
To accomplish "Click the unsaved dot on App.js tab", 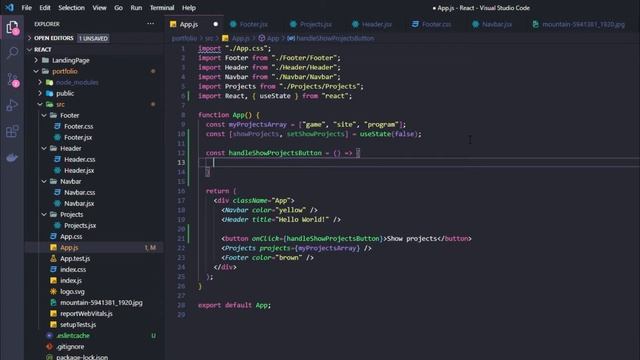I will click(216, 24).
